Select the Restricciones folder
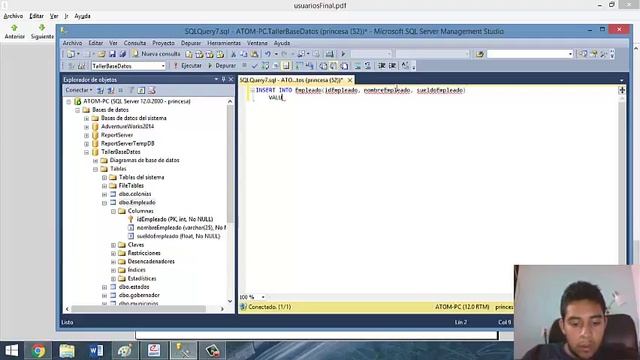 tap(144, 253)
